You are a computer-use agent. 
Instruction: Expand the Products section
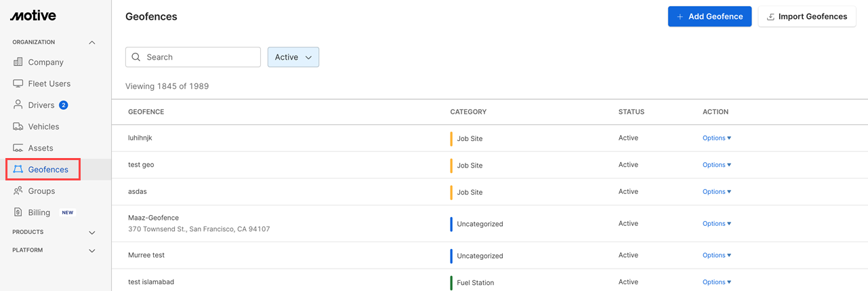click(92, 233)
